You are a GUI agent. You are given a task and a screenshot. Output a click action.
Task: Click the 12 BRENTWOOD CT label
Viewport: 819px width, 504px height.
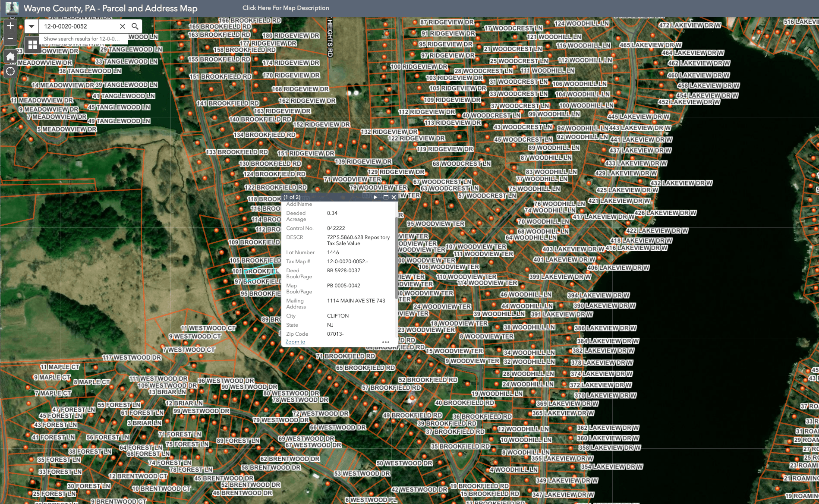[x=138, y=476]
